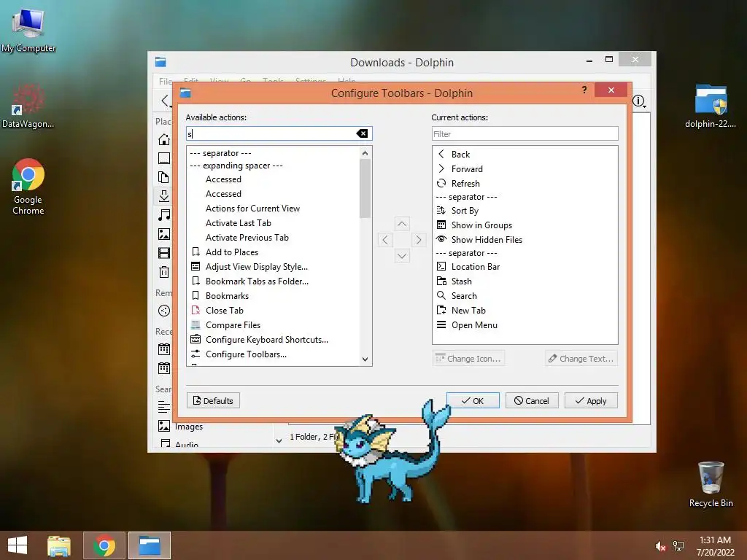Select the Add to Places action
Screen dimensions: 747x560
pyautogui.click(x=231, y=252)
